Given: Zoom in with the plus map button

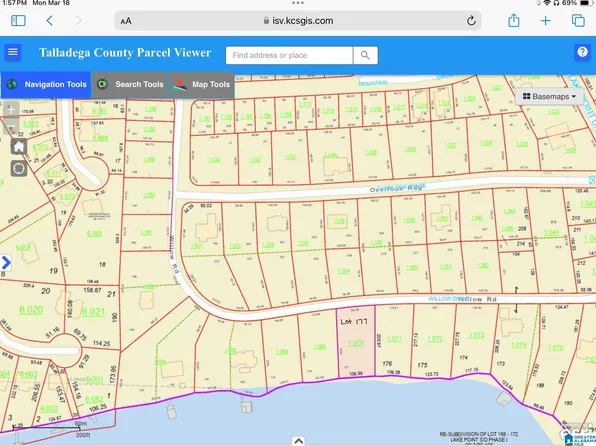Looking at the screenshot, I should coord(11,110).
